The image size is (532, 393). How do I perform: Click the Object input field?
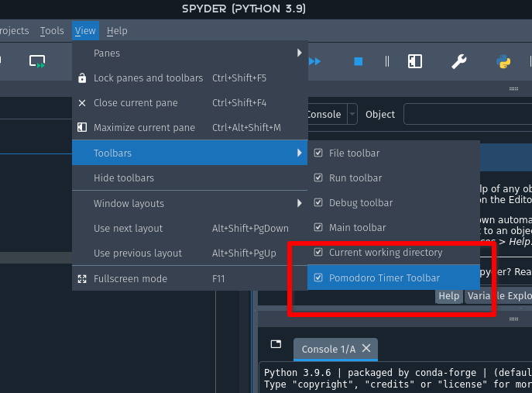pyautogui.click(x=469, y=114)
